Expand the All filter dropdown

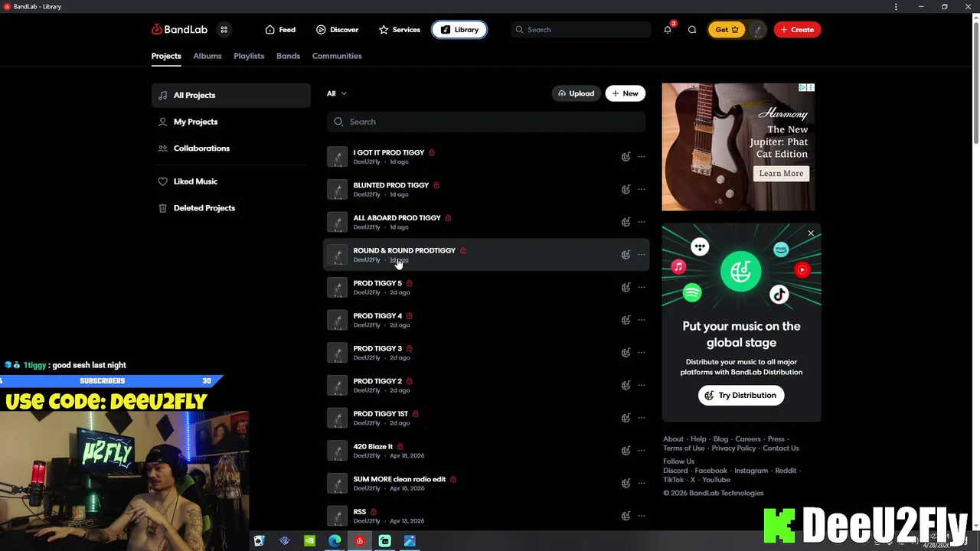tap(337, 93)
